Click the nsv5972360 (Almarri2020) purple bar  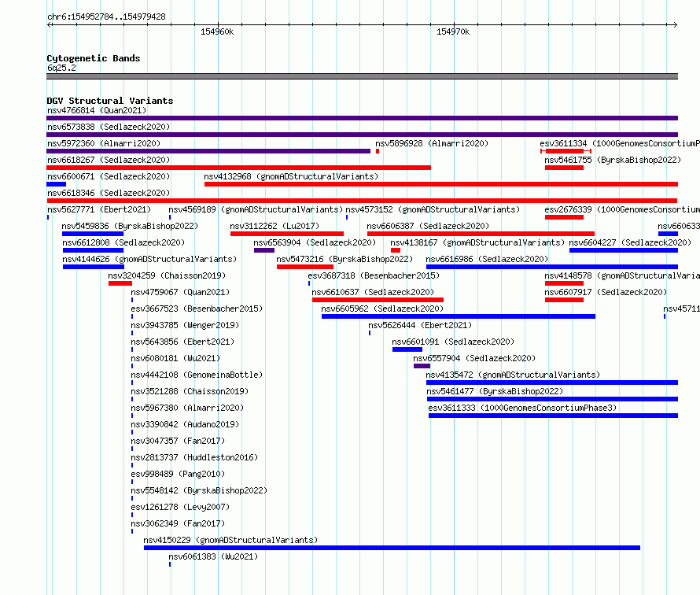[208, 151]
